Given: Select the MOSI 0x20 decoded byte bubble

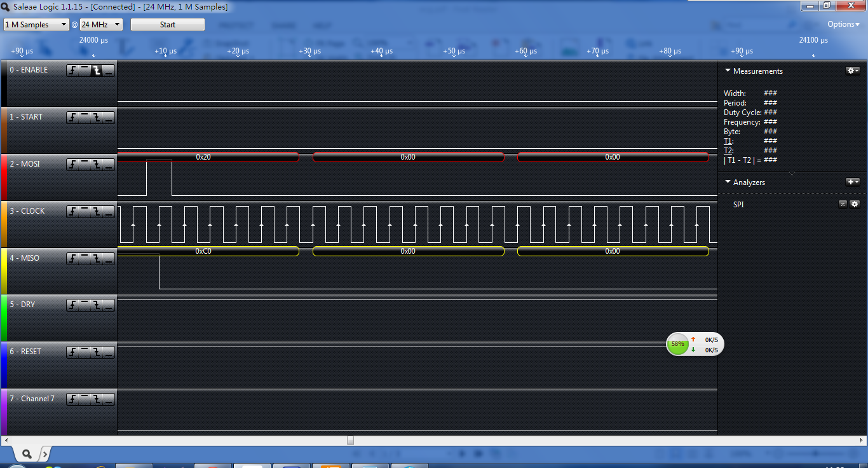Looking at the screenshot, I should pyautogui.click(x=208, y=157).
